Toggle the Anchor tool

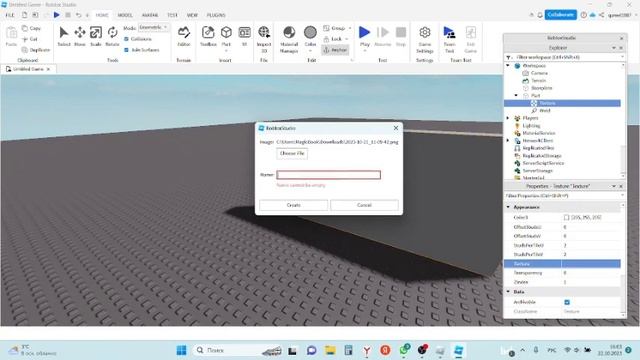point(336,50)
